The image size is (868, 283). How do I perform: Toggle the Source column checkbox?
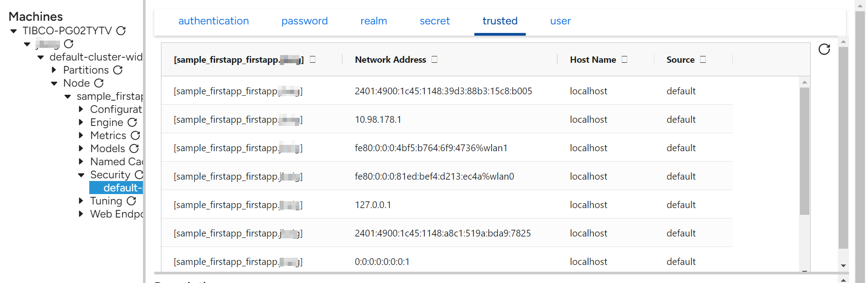(x=702, y=59)
